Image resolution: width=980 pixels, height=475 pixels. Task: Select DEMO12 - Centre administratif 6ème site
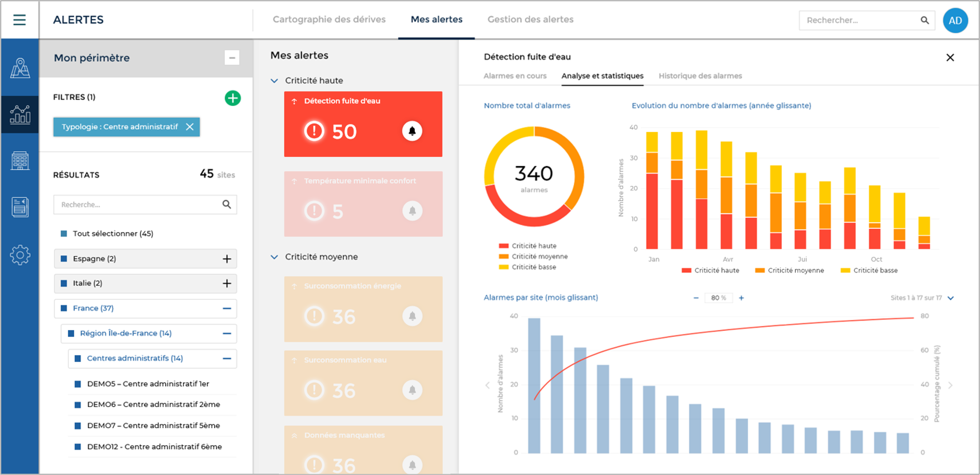(x=154, y=446)
